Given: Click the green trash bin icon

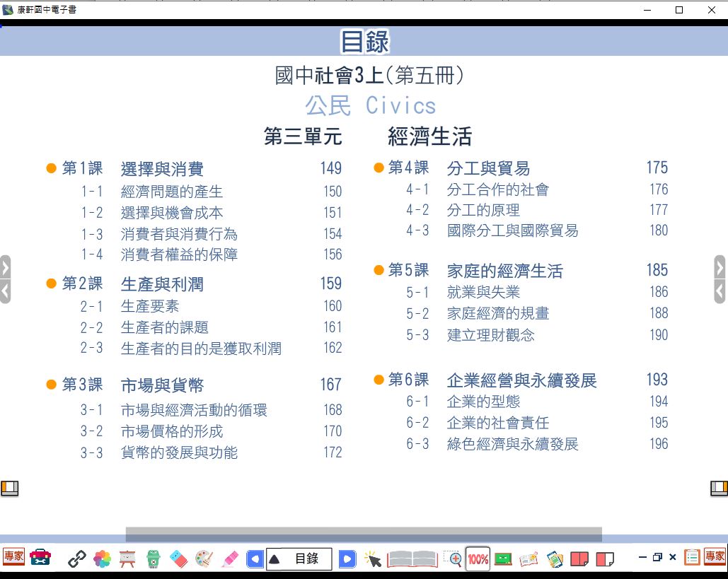Looking at the screenshot, I should (x=154, y=558).
